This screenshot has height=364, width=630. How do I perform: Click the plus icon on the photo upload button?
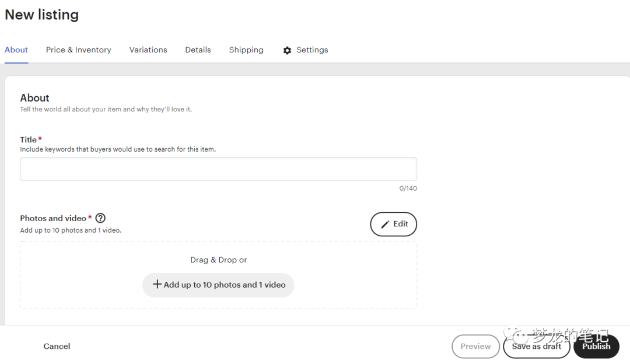(157, 285)
